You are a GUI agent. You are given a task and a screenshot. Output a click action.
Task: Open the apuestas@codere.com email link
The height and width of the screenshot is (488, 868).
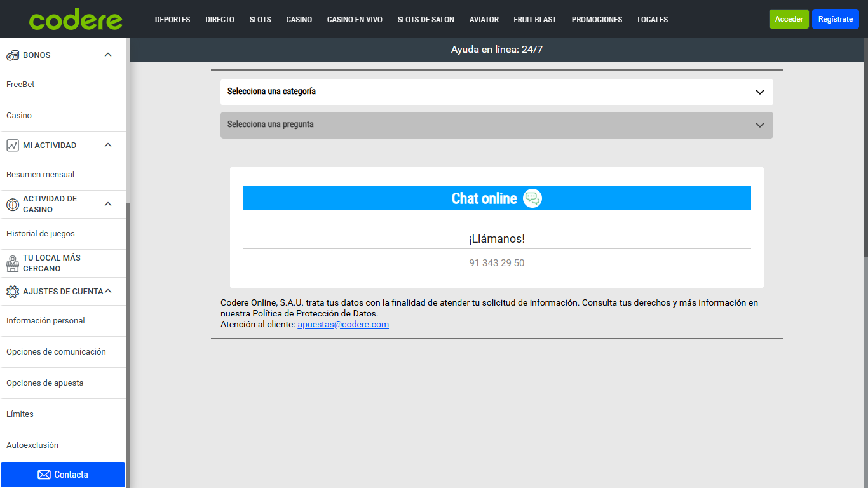343,324
